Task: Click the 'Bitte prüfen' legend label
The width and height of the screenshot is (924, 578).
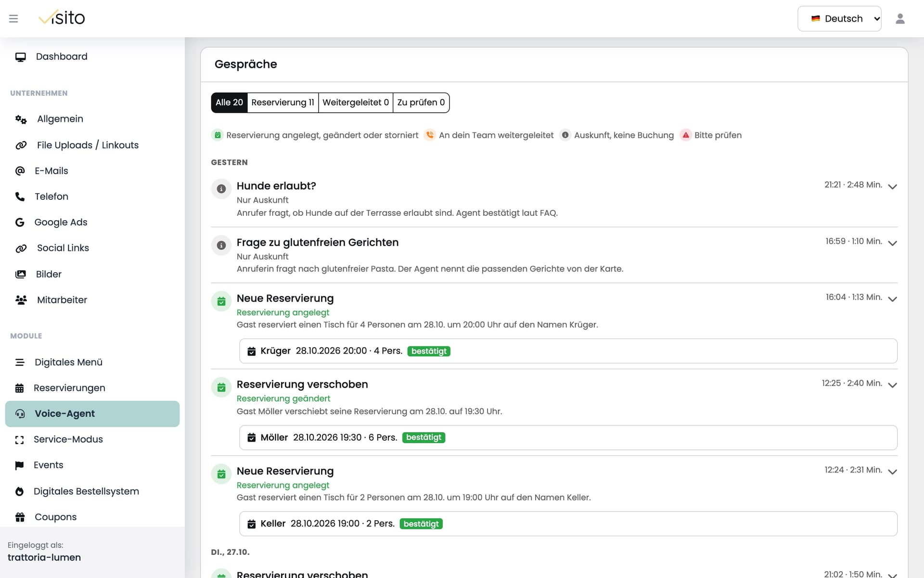Action: pos(718,135)
